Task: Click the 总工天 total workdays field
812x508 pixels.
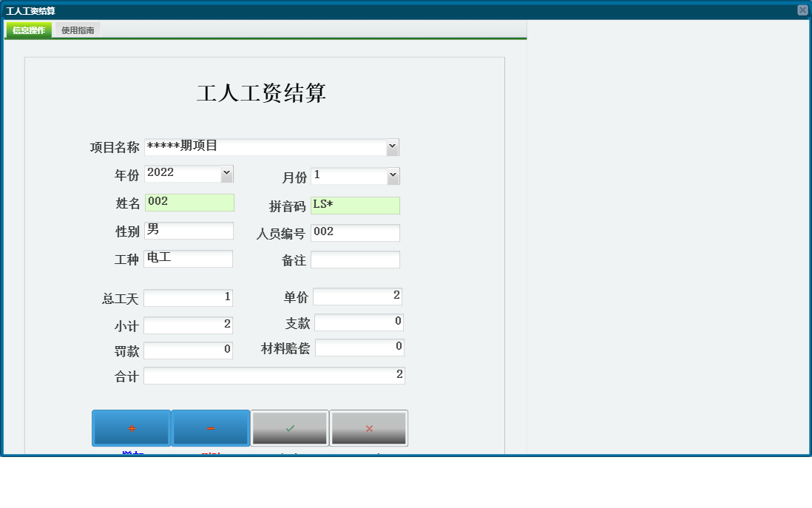Action: tap(189, 297)
